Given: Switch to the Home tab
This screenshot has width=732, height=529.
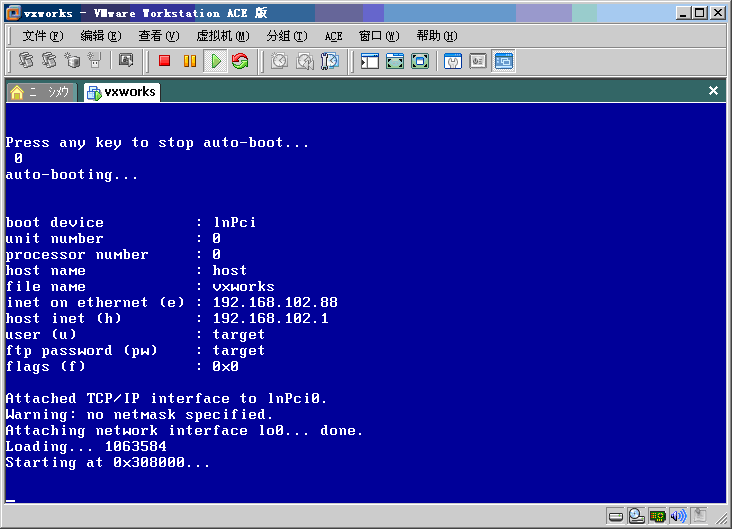Looking at the screenshot, I should 41,92.
